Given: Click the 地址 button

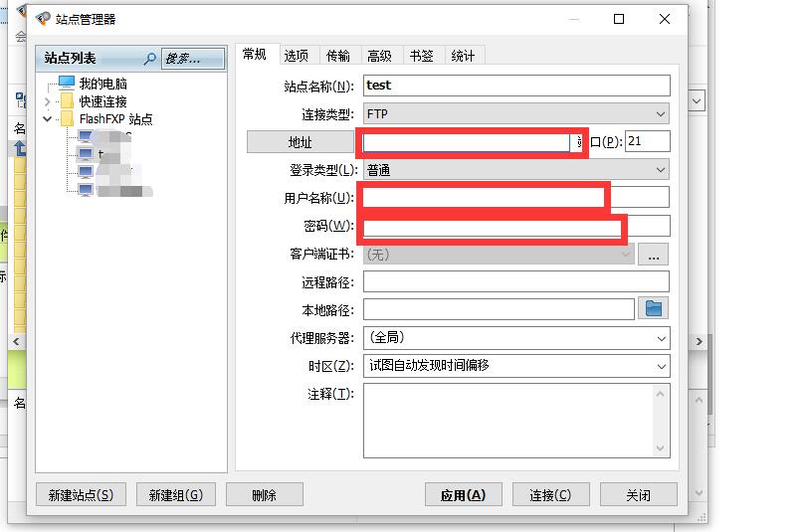Looking at the screenshot, I should point(301,142).
